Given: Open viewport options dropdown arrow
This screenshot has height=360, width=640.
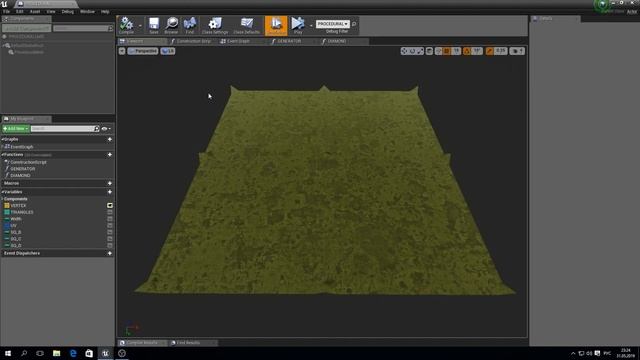Looking at the screenshot, I should pos(122,51).
